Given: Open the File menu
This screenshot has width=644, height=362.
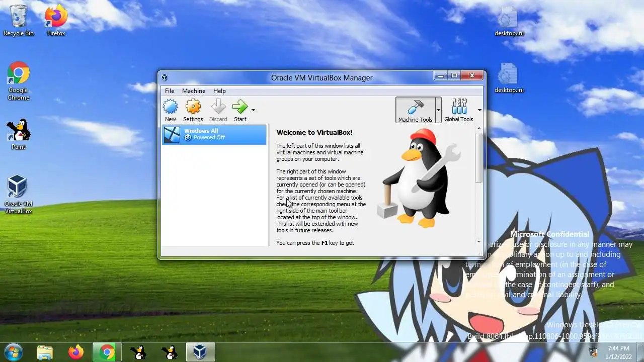Looking at the screenshot, I should point(170,91).
